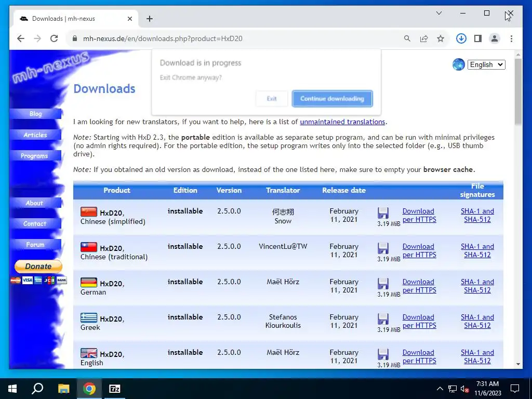Open File Explorer from the taskbar
The width and height of the screenshot is (532, 399).
63,389
